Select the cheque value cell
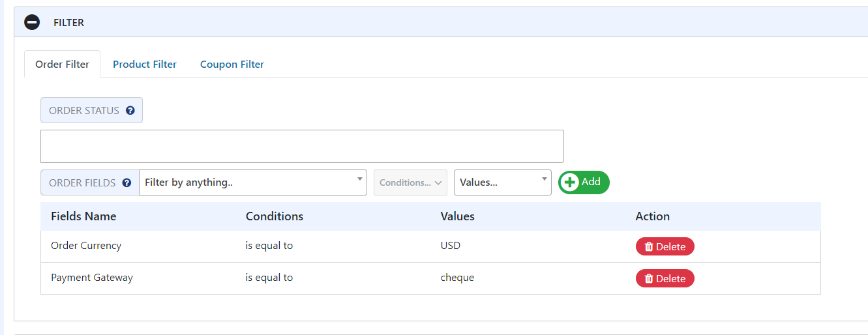This screenshot has width=868, height=335. [x=457, y=278]
